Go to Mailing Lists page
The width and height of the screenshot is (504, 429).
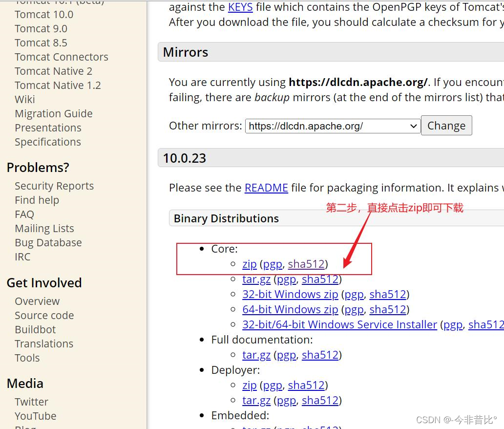point(44,228)
